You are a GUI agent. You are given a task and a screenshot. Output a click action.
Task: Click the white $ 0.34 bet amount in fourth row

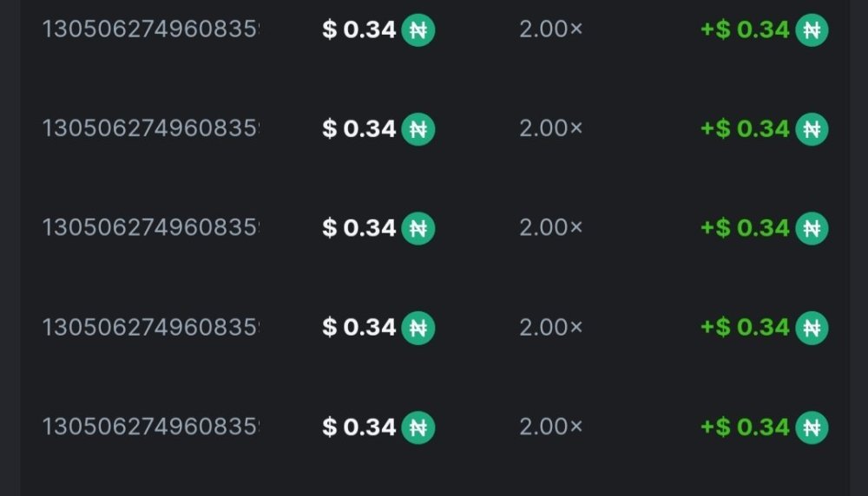(359, 328)
